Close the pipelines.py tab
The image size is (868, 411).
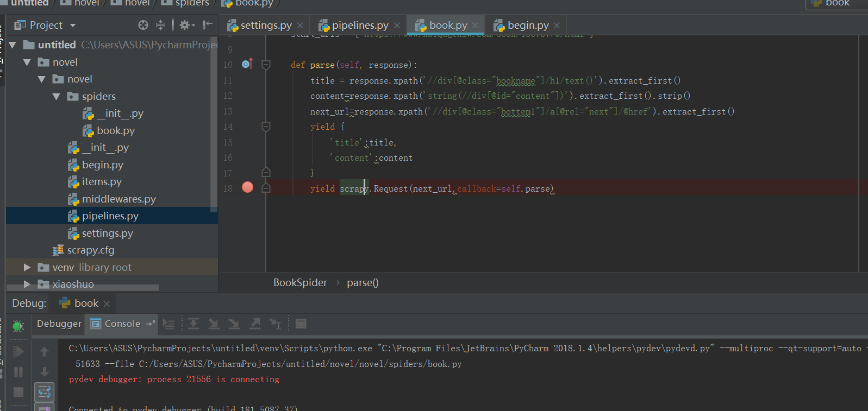point(397,26)
